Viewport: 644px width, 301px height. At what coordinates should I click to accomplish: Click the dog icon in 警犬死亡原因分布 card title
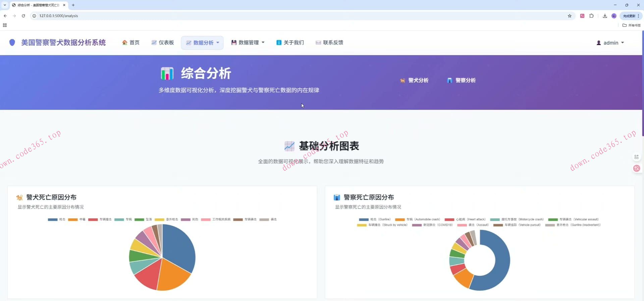point(19,198)
